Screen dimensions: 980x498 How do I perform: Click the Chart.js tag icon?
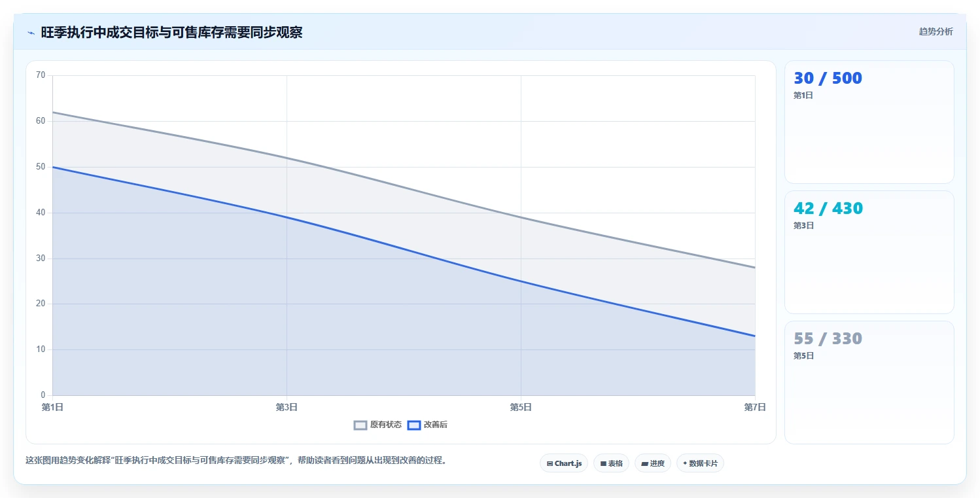pyautogui.click(x=550, y=463)
